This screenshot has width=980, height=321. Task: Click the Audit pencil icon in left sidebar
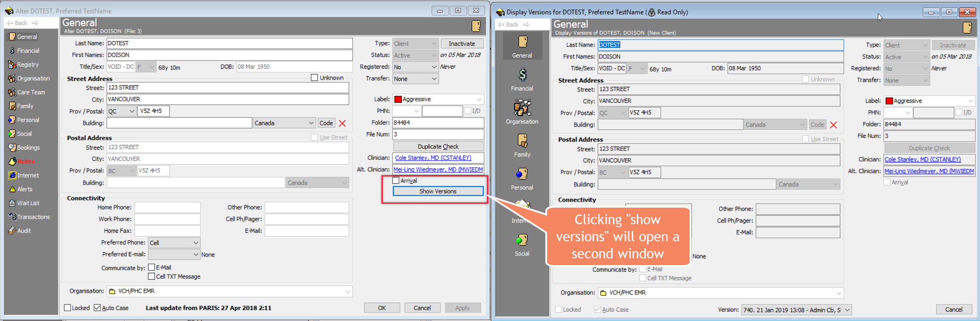tap(12, 231)
